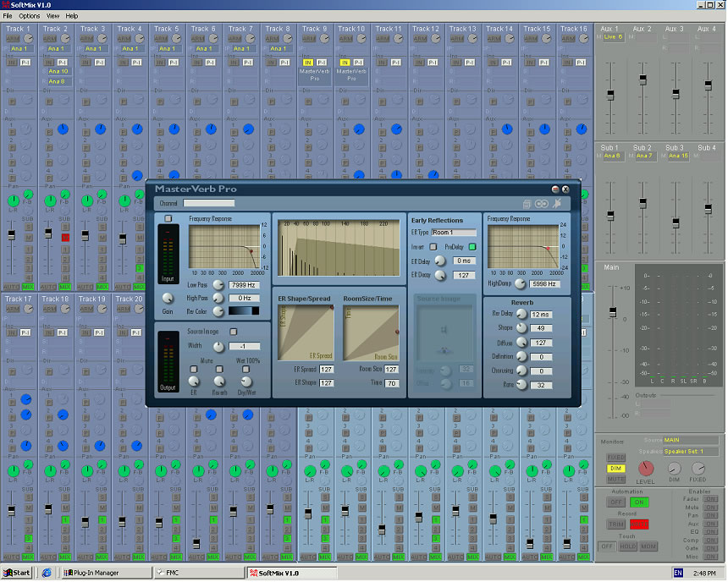Click the High Pass knob
The width and height of the screenshot is (728, 582).
[218, 298]
